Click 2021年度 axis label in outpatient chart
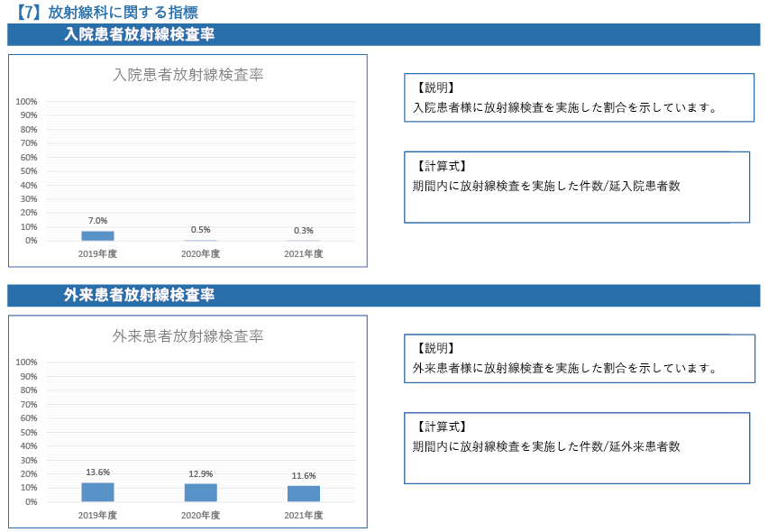768x532 pixels. point(304,516)
